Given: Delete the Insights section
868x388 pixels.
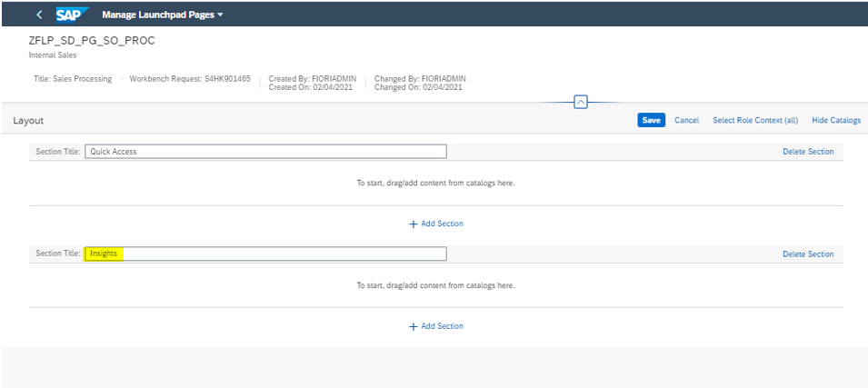Looking at the screenshot, I should click(808, 254).
